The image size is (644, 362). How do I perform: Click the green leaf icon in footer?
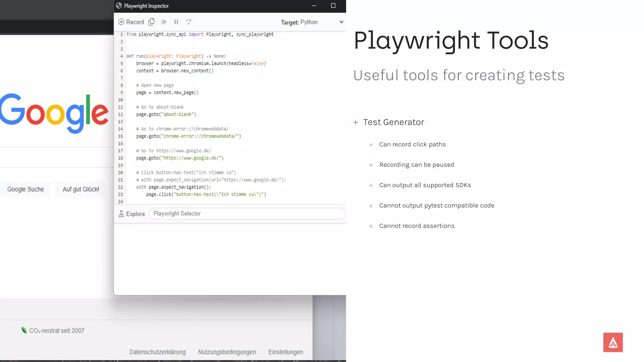(24, 330)
